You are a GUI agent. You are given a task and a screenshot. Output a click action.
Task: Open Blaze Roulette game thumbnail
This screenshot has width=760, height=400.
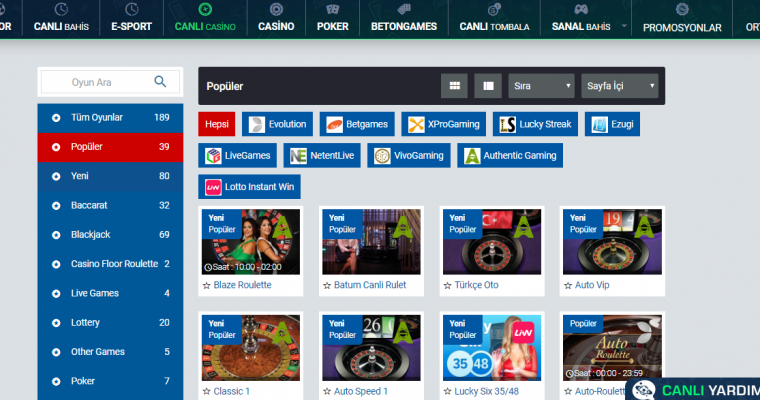(x=251, y=242)
